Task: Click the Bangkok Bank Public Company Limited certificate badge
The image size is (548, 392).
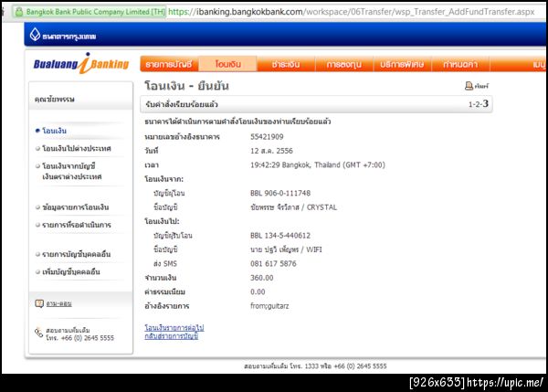Action: click(90, 12)
